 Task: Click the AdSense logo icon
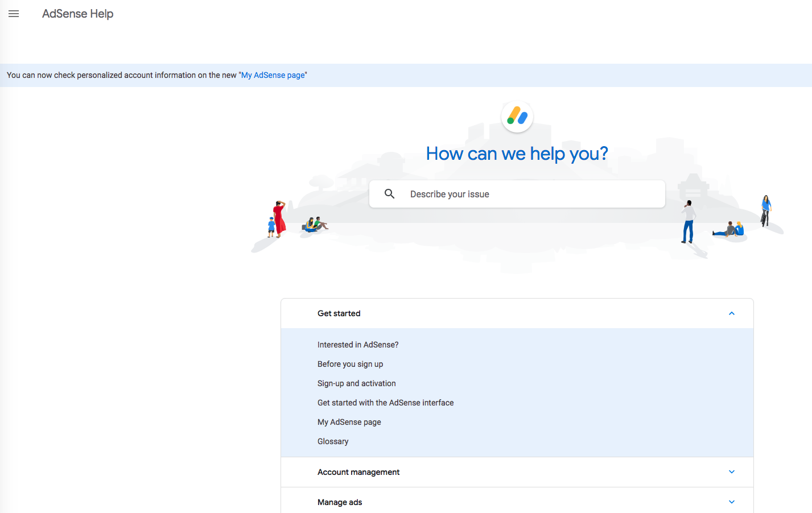[517, 117]
